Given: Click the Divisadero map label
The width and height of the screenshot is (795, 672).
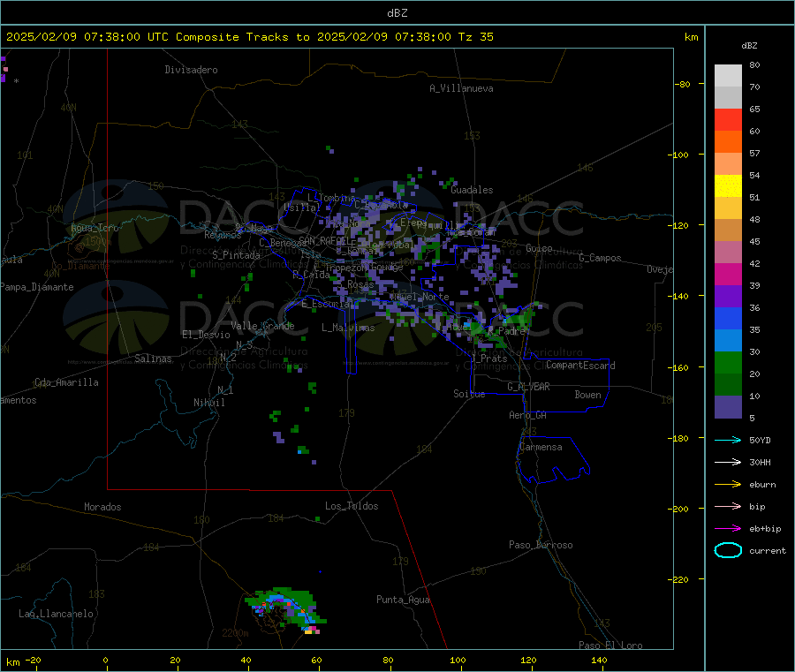Looking at the screenshot, I should [191, 70].
